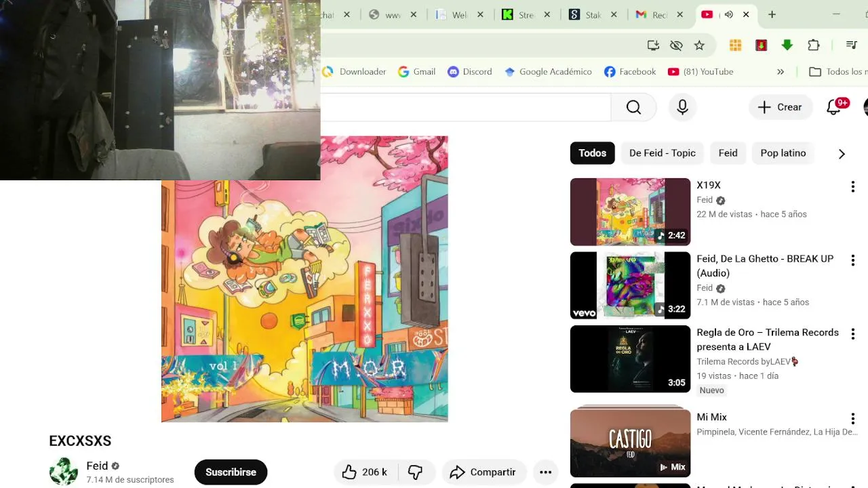868x488 pixels.
Task: Open X19X video thumbnail
Action: [630, 211]
